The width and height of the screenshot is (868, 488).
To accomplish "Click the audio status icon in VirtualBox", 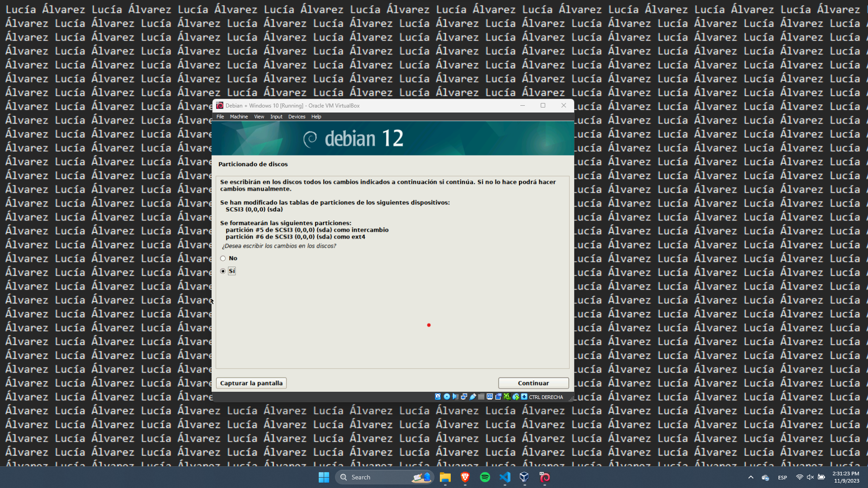I will [x=455, y=397].
